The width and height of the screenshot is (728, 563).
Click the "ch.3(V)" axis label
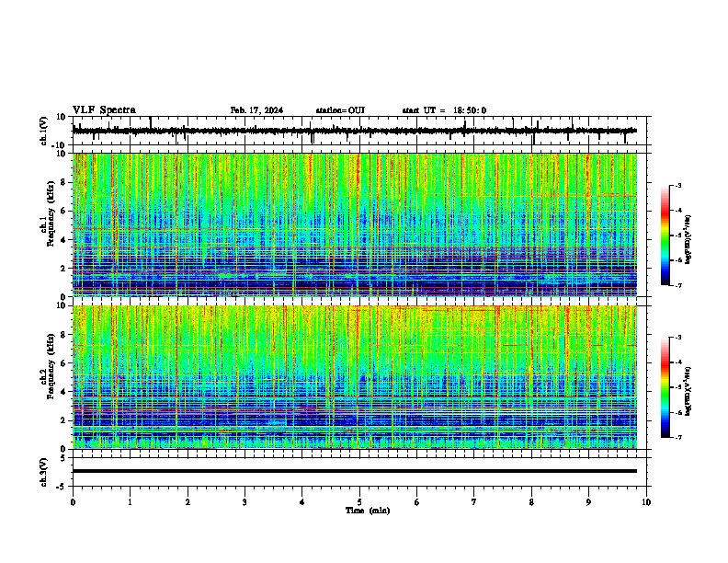[x=44, y=472]
